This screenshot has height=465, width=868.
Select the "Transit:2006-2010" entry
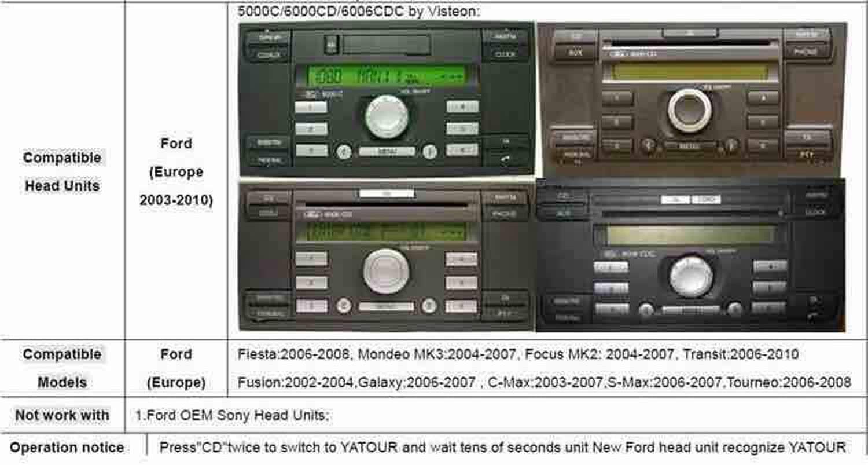(741, 354)
